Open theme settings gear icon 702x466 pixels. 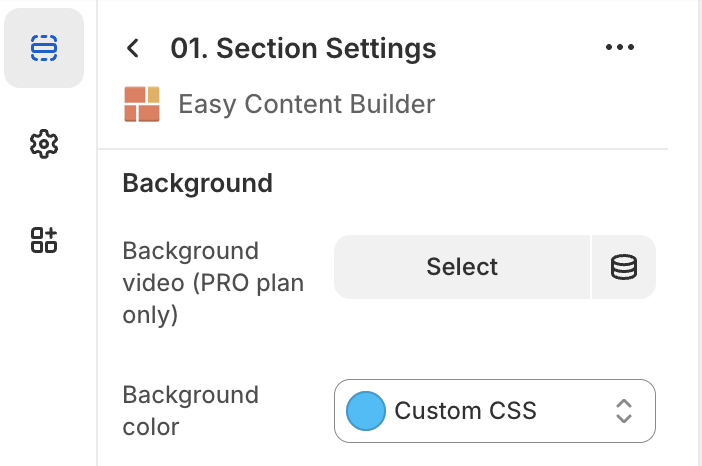coord(44,144)
